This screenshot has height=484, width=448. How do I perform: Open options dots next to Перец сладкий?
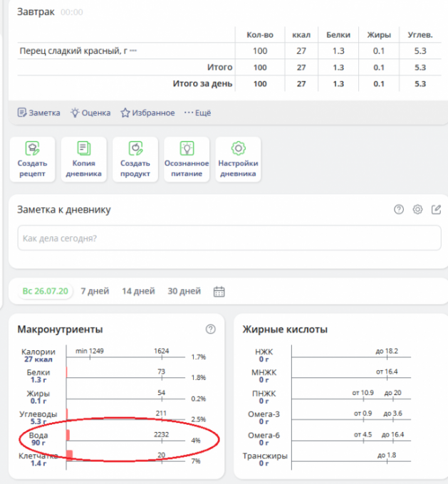pos(133,51)
